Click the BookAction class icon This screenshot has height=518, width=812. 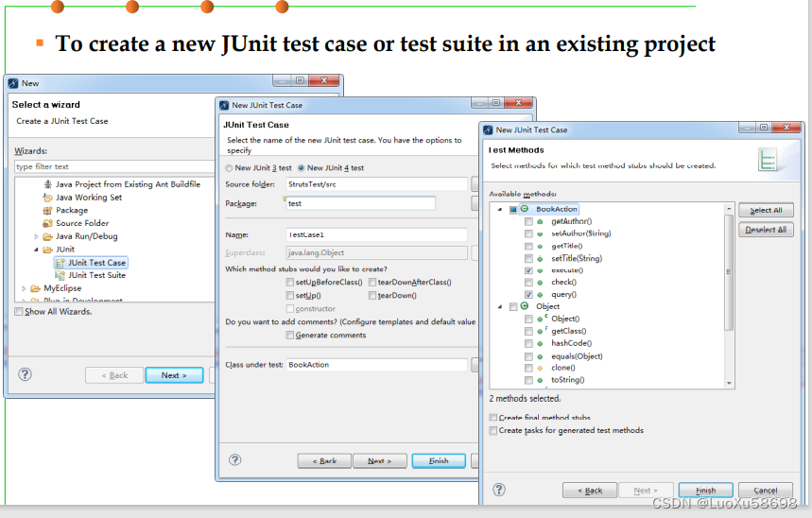[x=525, y=209]
